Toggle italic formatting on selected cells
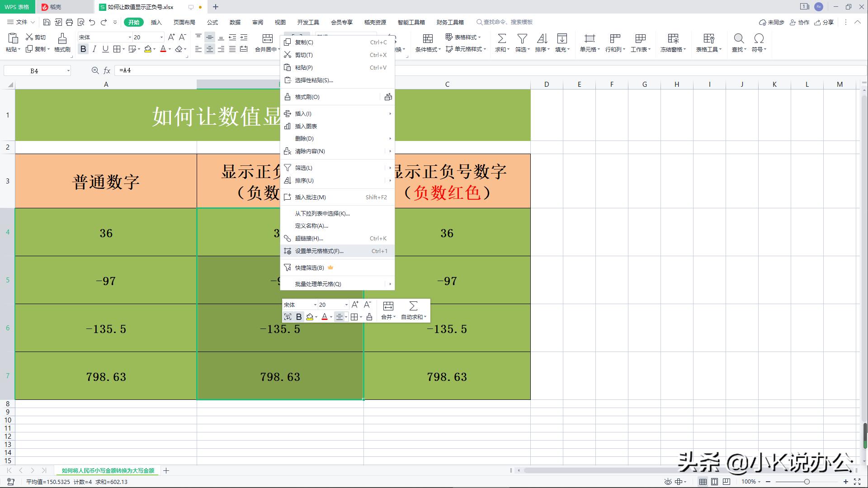Image resolution: width=868 pixels, height=488 pixels. [x=94, y=49]
